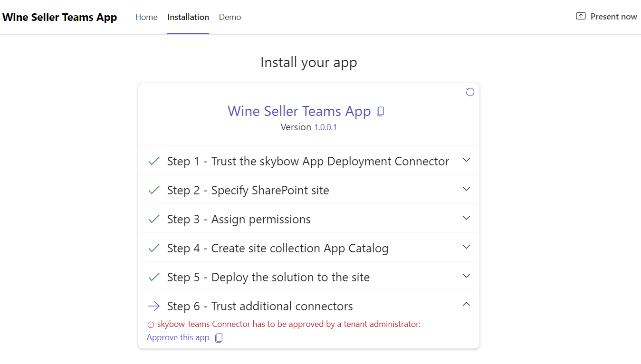
Task: Open the Approve this app link
Action: [178, 337]
